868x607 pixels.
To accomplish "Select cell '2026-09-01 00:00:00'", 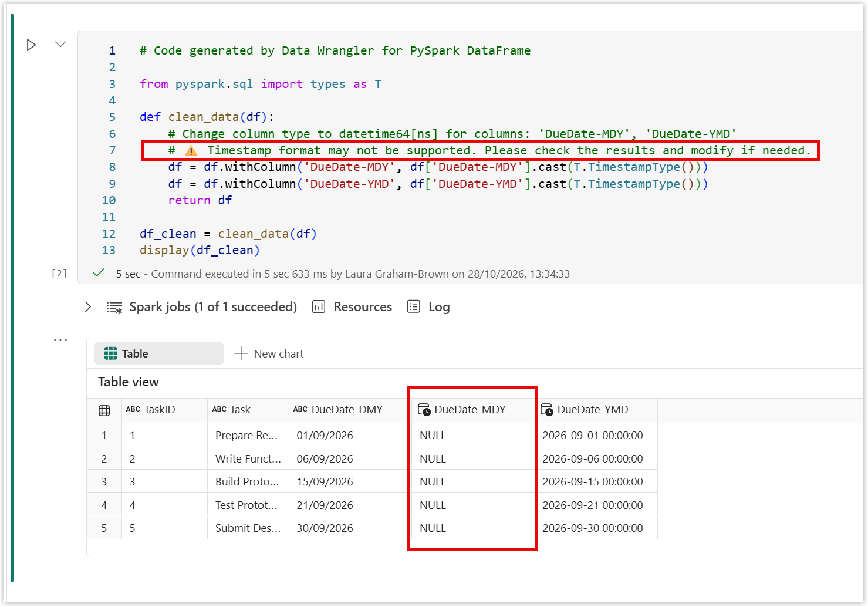I will click(596, 435).
